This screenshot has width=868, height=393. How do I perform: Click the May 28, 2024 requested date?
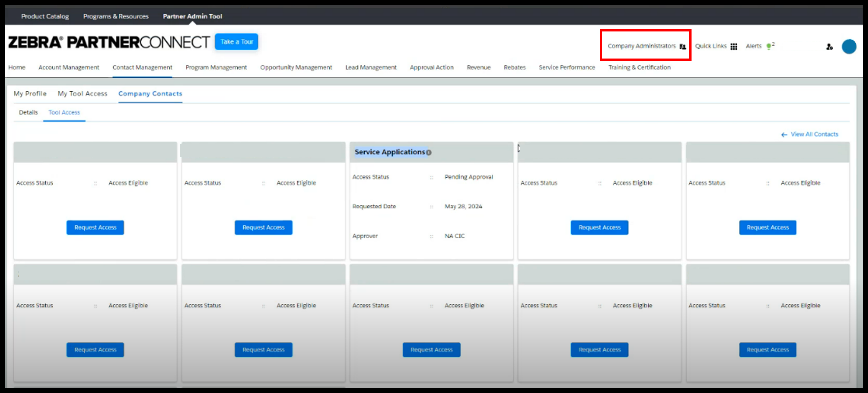tap(463, 206)
